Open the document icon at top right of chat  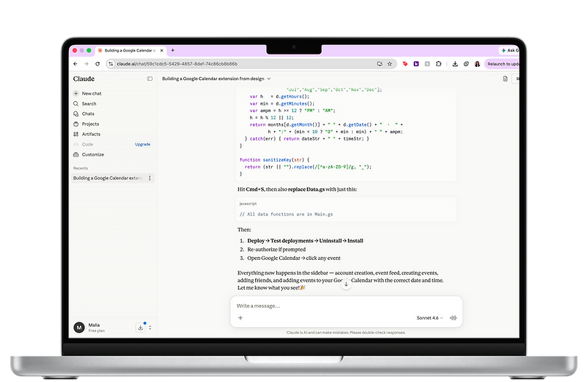pyautogui.click(x=505, y=79)
